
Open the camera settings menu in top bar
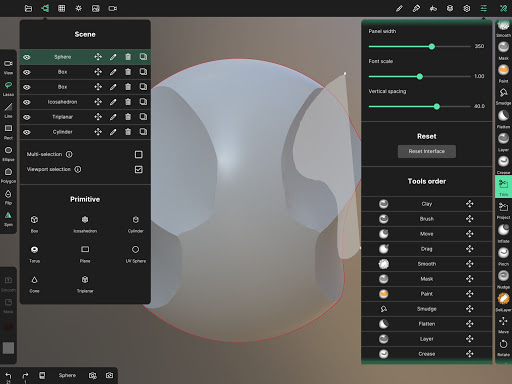point(112,8)
